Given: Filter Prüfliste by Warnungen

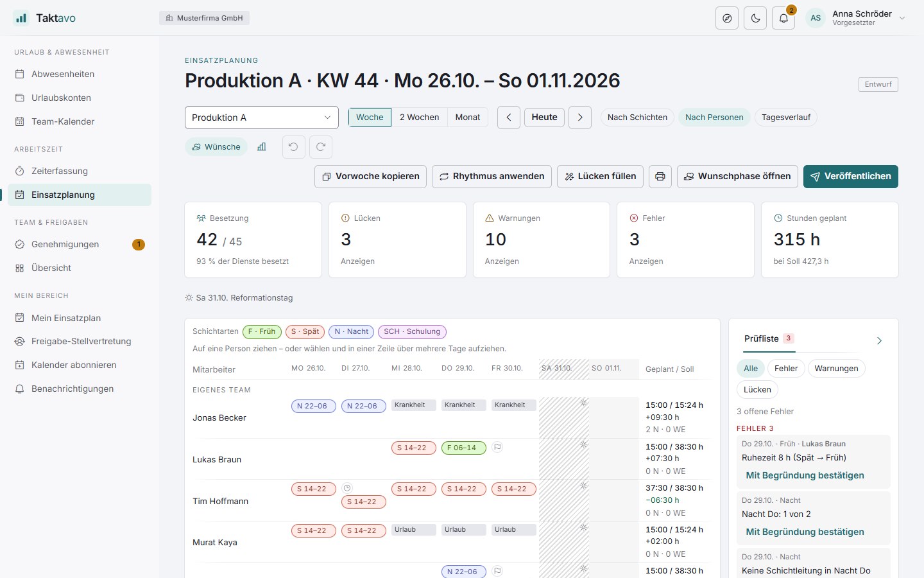Looking at the screenshot, I should click(x=836, y=369).
